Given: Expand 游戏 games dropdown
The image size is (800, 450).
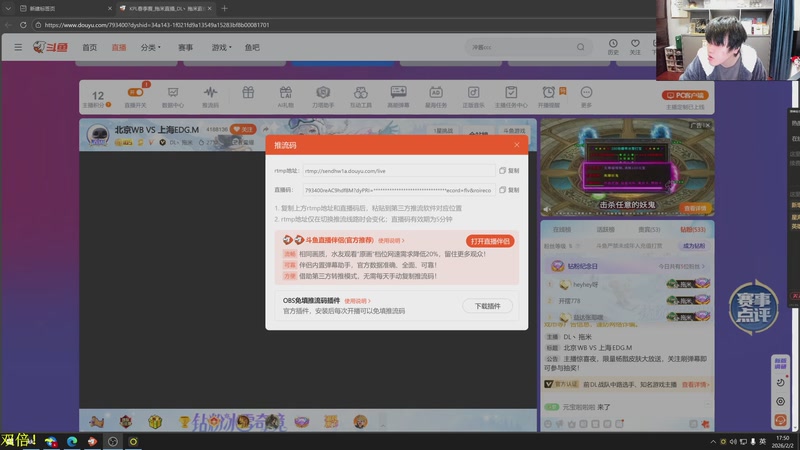Looking at the screenshot, I should [x=221, y=47].
